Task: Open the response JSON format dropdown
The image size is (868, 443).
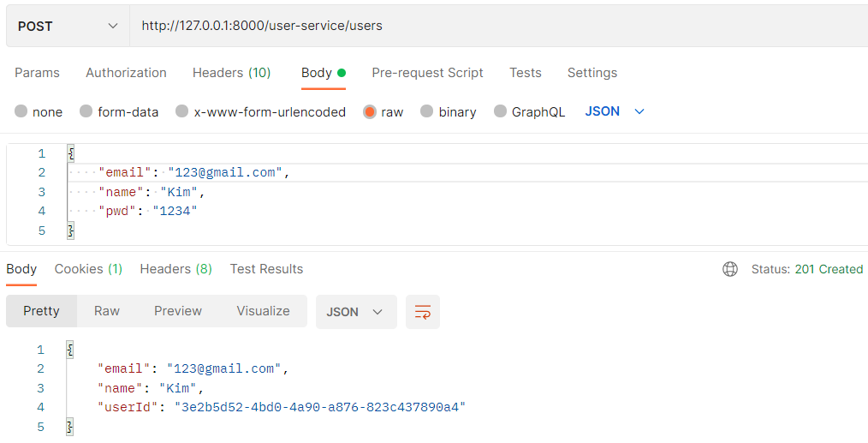Action: (356, 312)
